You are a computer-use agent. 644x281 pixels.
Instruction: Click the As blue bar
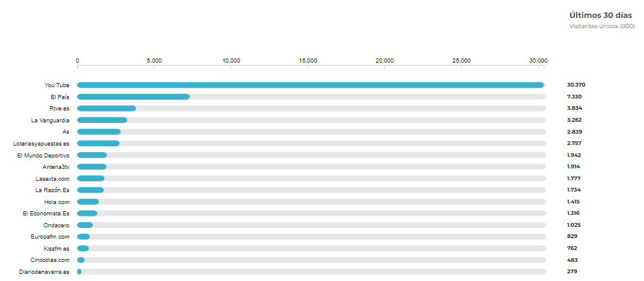point(99,132)
